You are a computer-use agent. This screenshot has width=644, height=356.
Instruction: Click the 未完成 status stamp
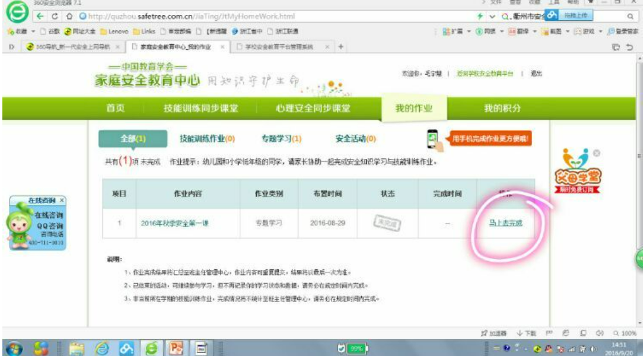click(x=386, y=224)
